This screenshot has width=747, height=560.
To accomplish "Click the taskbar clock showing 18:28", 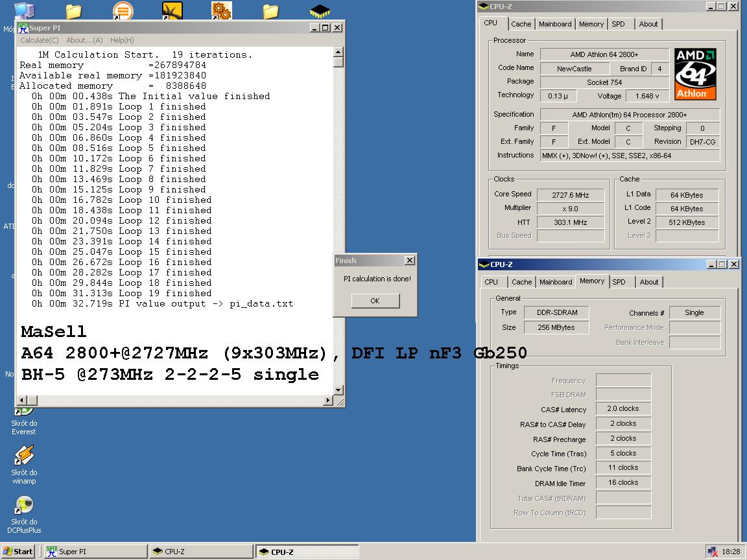I will (731, 552).
